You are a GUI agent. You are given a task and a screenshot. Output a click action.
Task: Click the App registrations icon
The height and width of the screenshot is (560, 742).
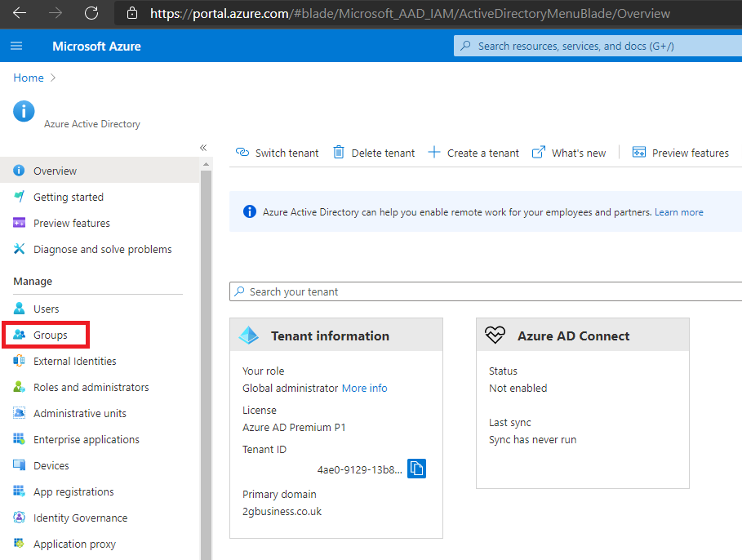point(19,491)
